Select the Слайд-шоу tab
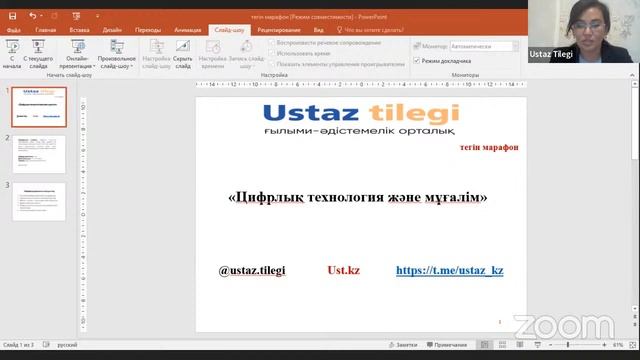The width and height of the screenshot is (640, 360). tap(229, 30)
